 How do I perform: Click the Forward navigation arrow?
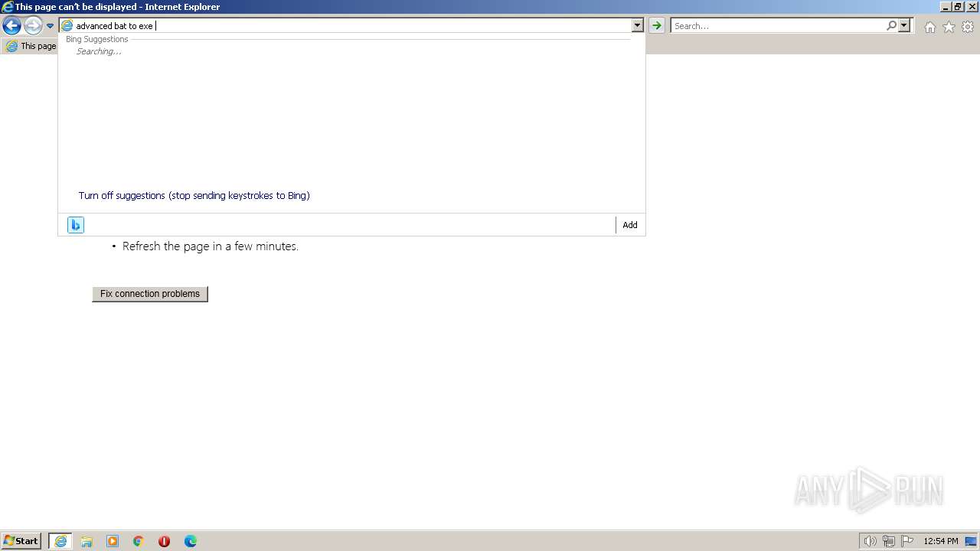click(x=32, y=26)
